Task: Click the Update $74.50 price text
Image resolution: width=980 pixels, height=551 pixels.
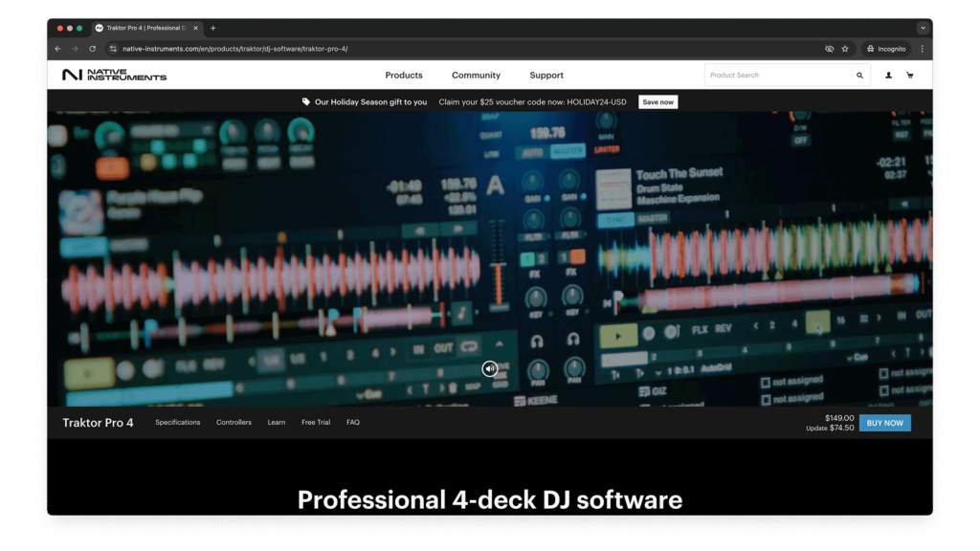Action: (830, 428)
